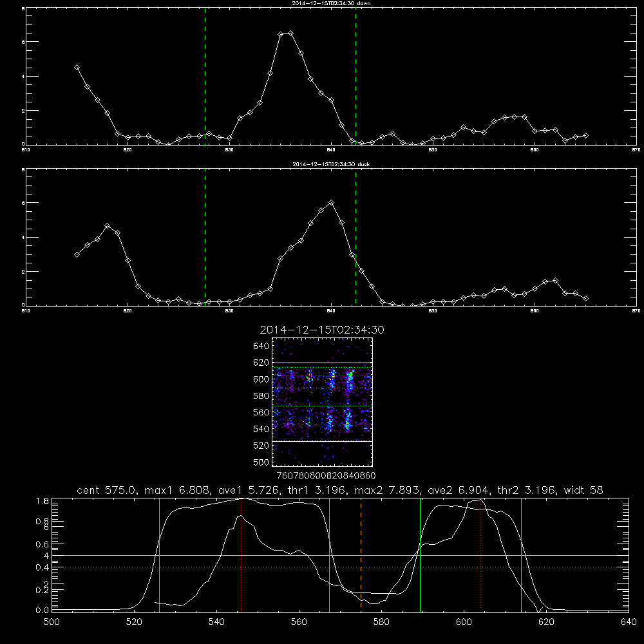Click the '870' x-axis label under dawn plot

pos(636,150)
